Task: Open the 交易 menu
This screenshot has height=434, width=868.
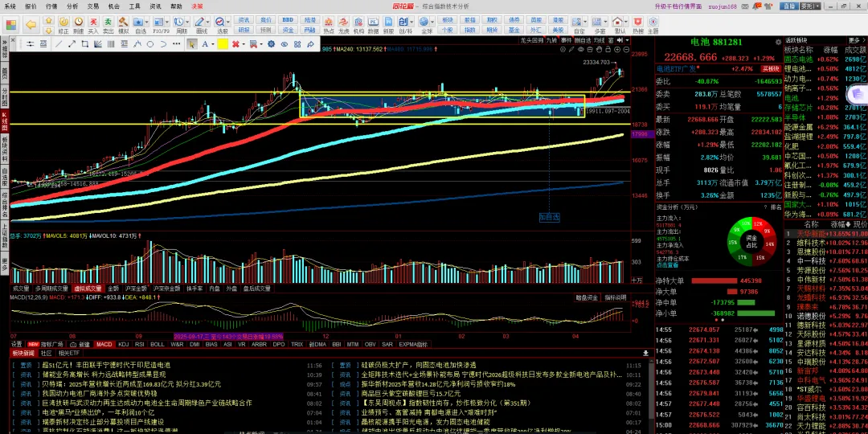Action: pyautogui.click(x=93, y=6)
